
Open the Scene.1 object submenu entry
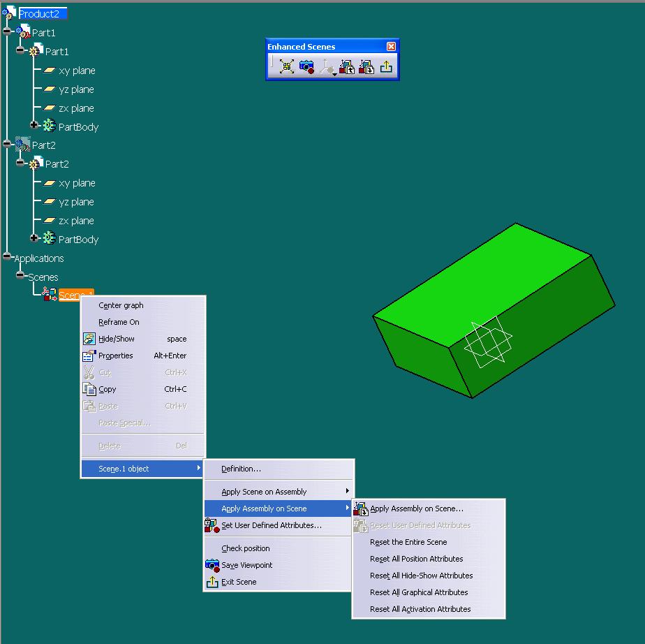(142, 469)
